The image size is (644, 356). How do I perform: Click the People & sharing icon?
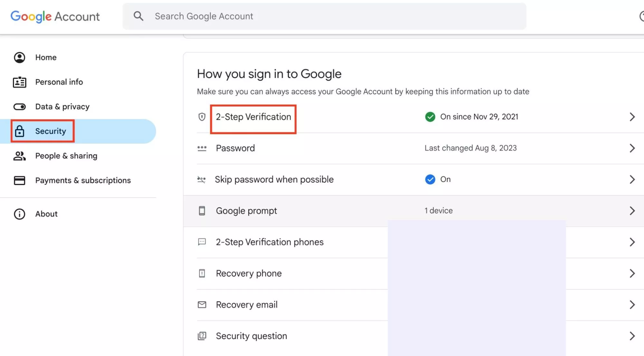tap(19, 156)
